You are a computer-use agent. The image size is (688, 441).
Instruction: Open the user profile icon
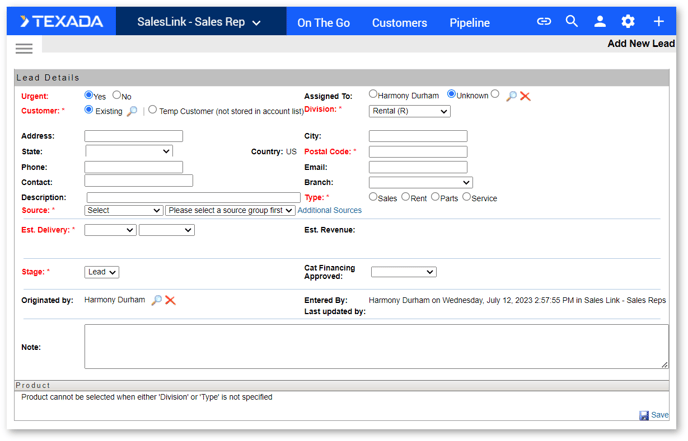click(x=600, y=21)
